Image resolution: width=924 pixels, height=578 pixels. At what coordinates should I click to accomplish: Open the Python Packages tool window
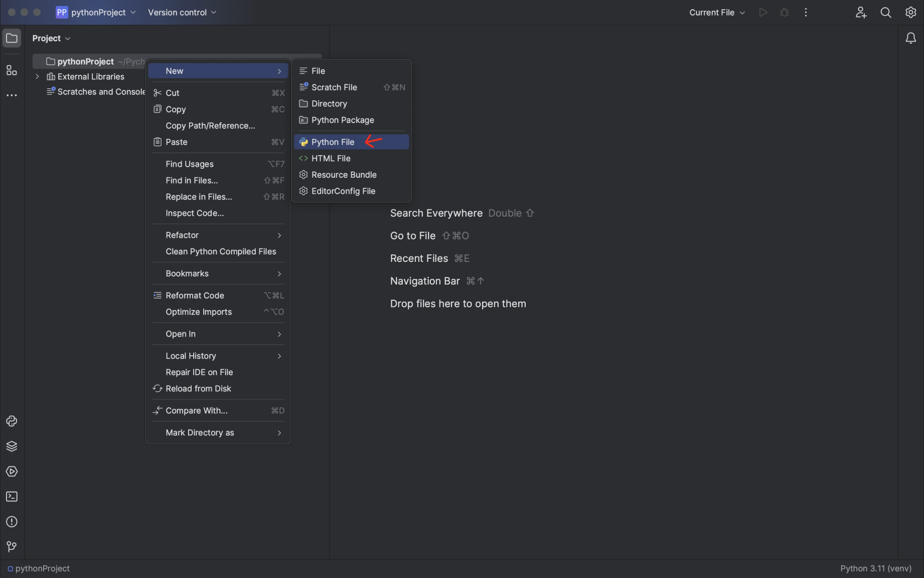coord(12,446)
